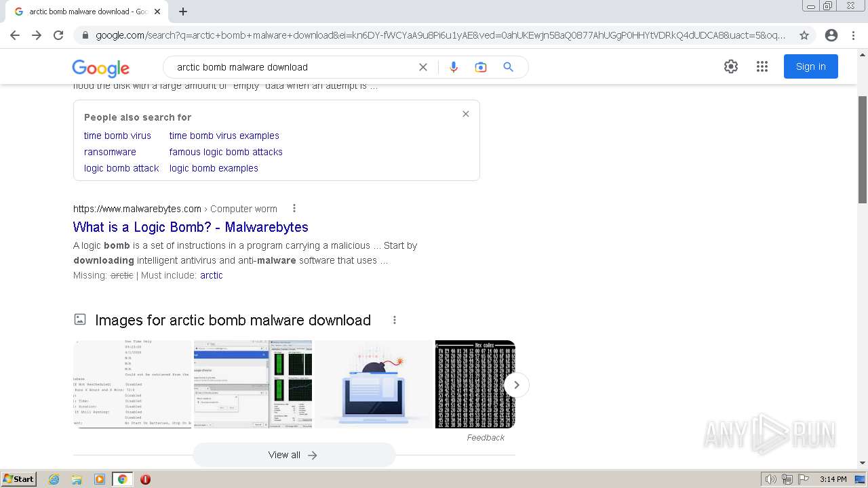View all image results
The height and width of the screenshot is (488, 868).
[294, 455]
